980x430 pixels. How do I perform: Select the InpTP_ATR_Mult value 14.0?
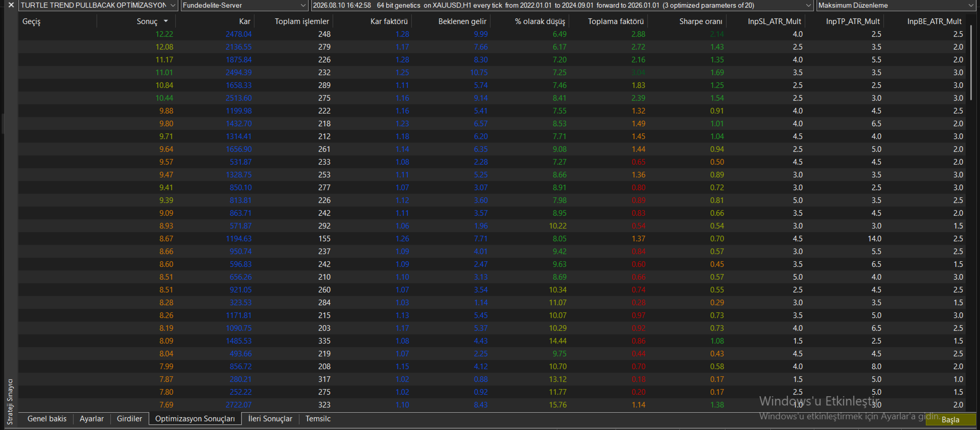coord(875,239)
